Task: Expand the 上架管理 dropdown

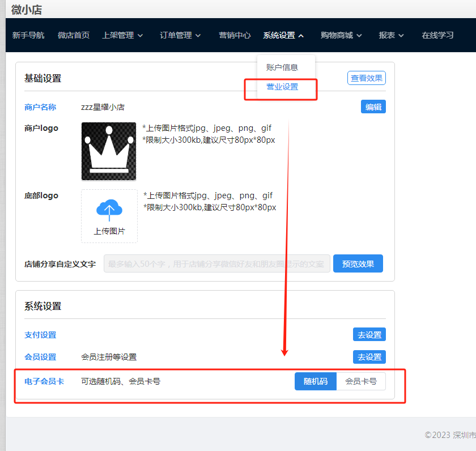Action: tap(122, 35)
